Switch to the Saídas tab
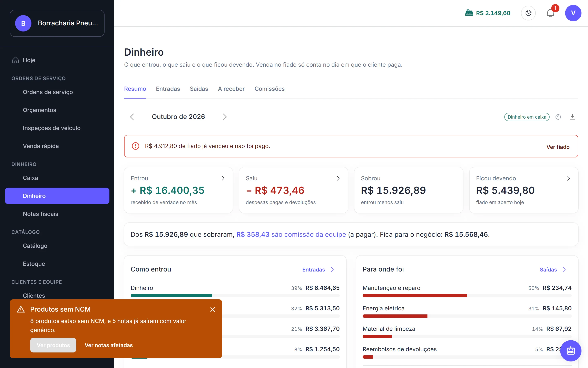Screen dimensions: 588x368 pyautogui.click(x=199, y=89)
